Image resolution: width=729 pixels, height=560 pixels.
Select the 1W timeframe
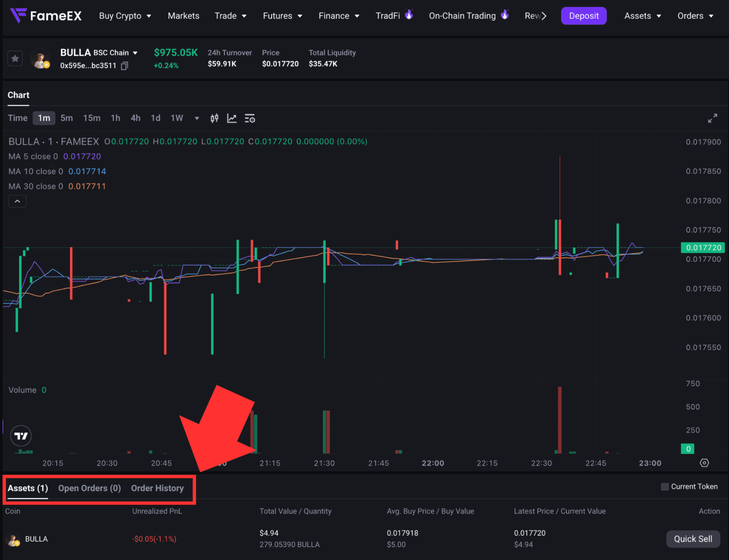(177, 118)
